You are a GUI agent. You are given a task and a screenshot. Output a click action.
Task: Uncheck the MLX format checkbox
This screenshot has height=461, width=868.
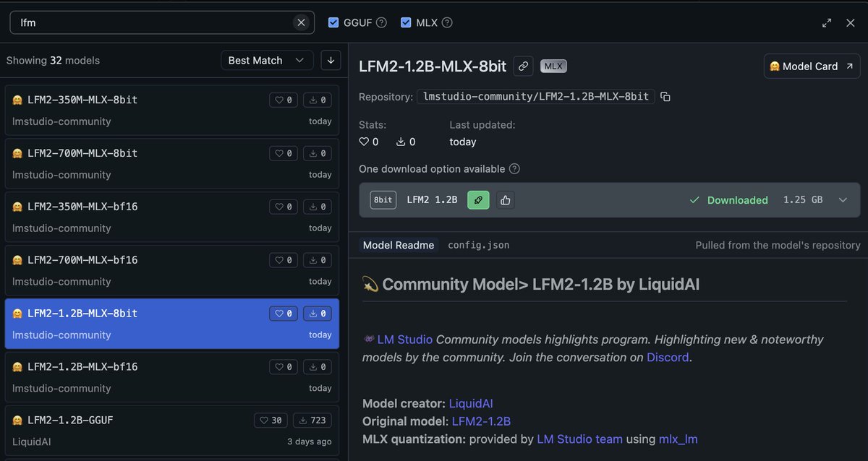(406, 22)
